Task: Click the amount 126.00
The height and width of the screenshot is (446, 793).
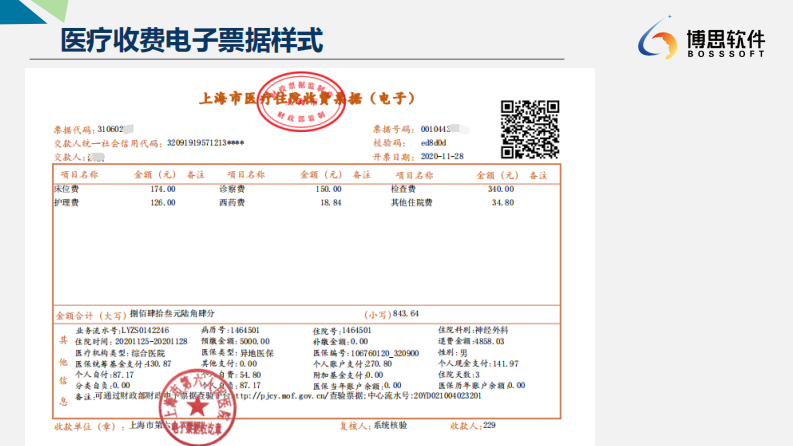Action: click(163, 203)
